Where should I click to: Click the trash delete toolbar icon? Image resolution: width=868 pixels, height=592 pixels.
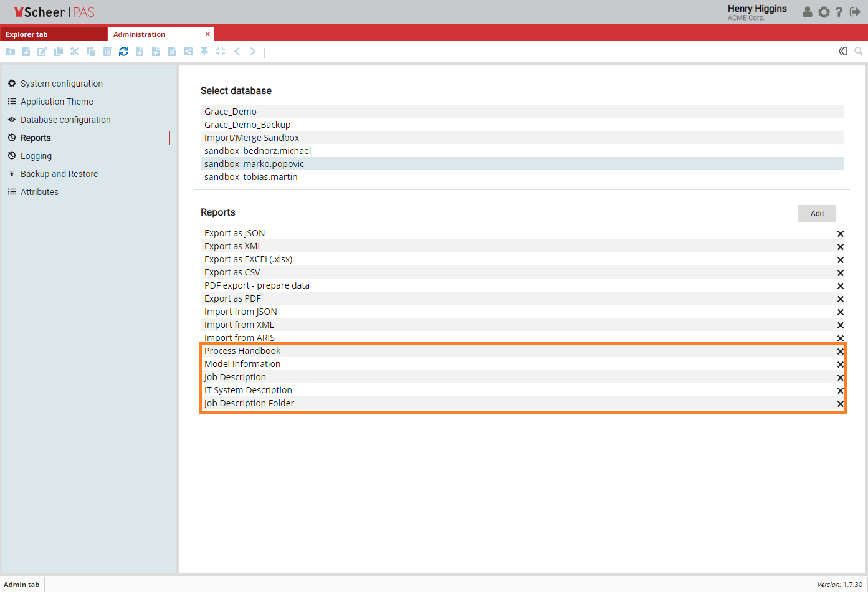tap(107, 52)
